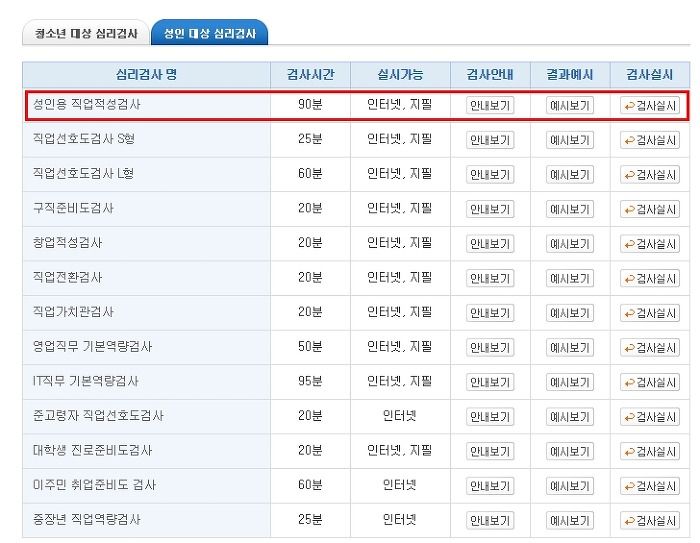
Task: Start 검사실시 for 중장년 직업역량검사
Action: [650, 520]
